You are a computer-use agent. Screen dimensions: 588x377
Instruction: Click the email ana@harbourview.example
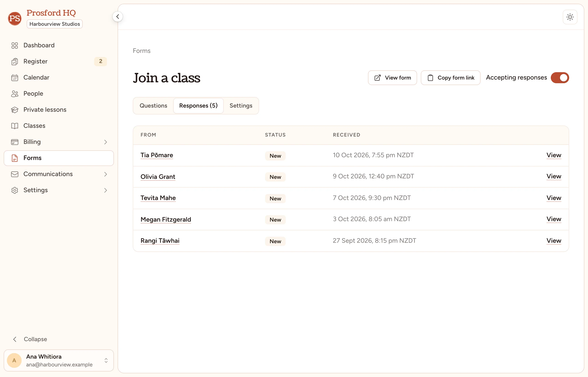click(59, 365)
